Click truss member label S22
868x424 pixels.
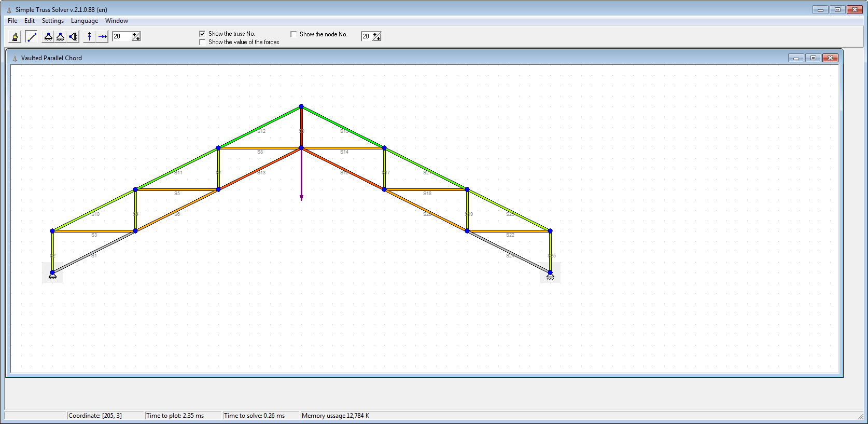(510, 235)
